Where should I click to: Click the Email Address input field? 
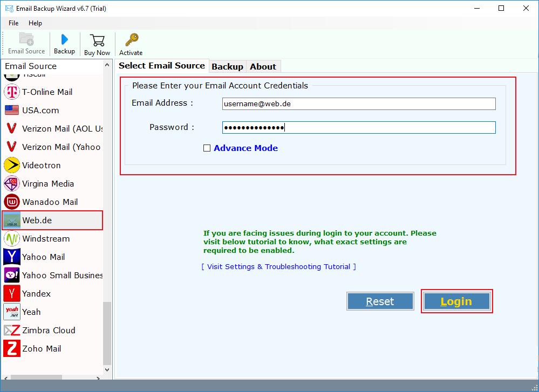[x=359, y=104]
